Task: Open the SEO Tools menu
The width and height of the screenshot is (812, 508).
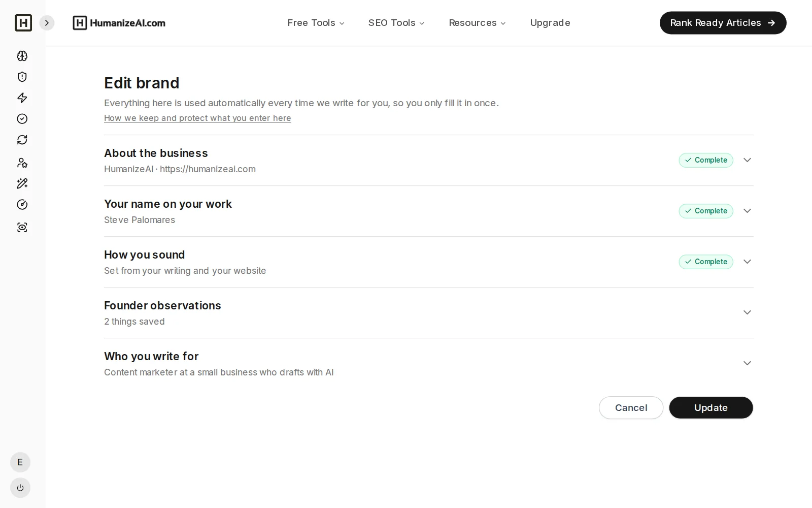Action: 396,23
